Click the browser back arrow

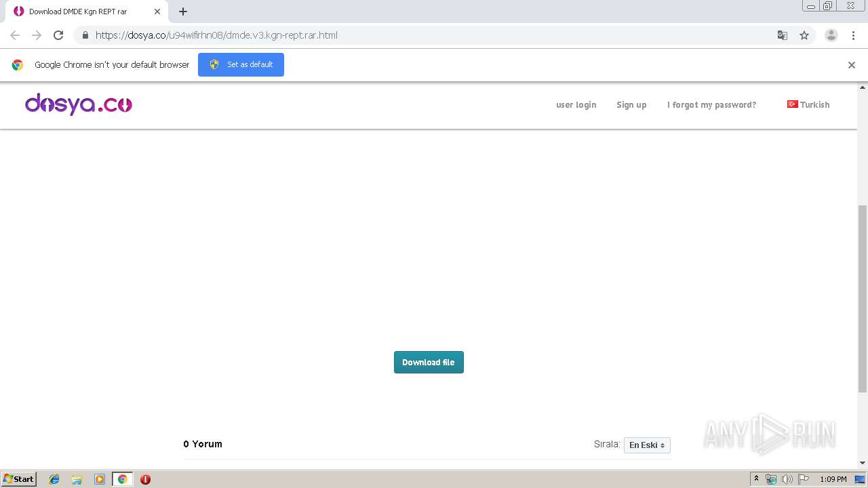(15, 35)
